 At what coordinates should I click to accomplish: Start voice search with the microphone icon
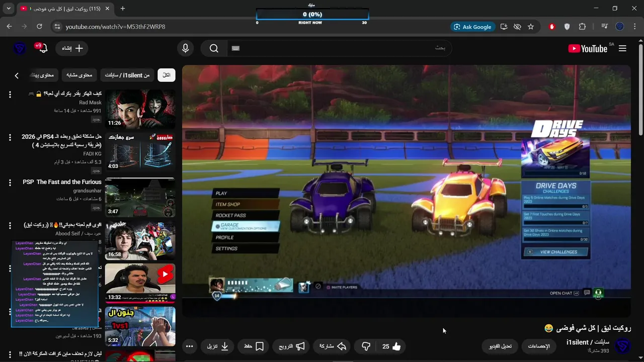186,48
